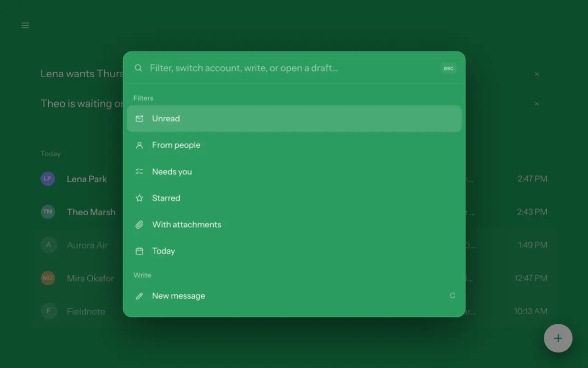Dismiss the Theo is waiting summary
This screenshot has height=368, width=588.
(537, 104)
